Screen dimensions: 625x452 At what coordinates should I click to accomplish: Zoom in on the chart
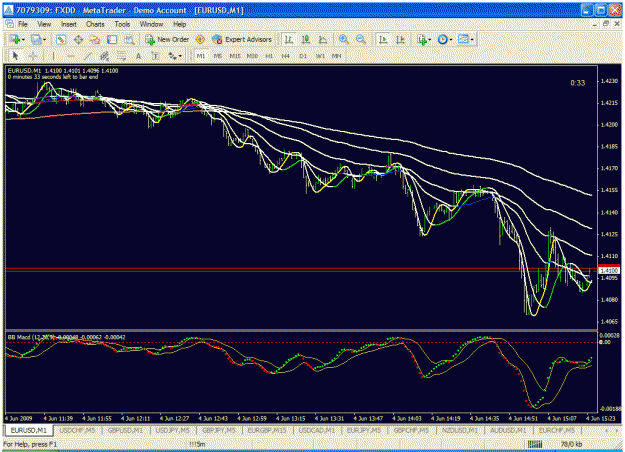point(344,39)
